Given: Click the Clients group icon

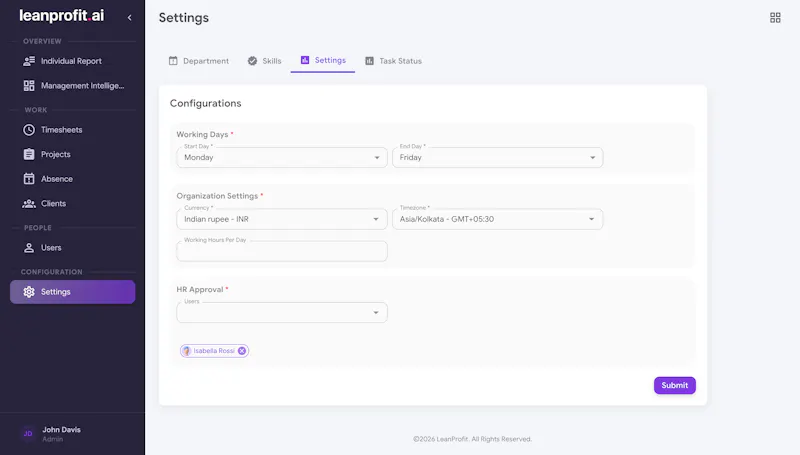Looking at the screenshot, I should point(29,204).
